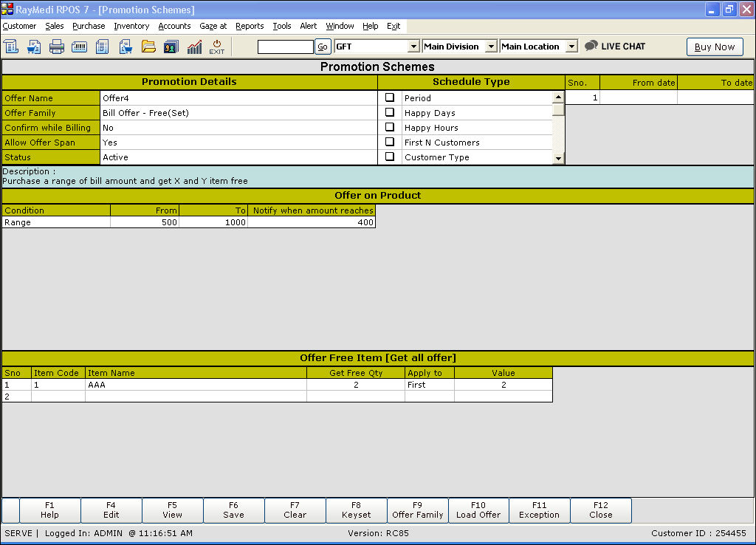Click the Buy Now button
Image resolution: width=756 pixels, height=545 pixels.
[x=715, y=47]
